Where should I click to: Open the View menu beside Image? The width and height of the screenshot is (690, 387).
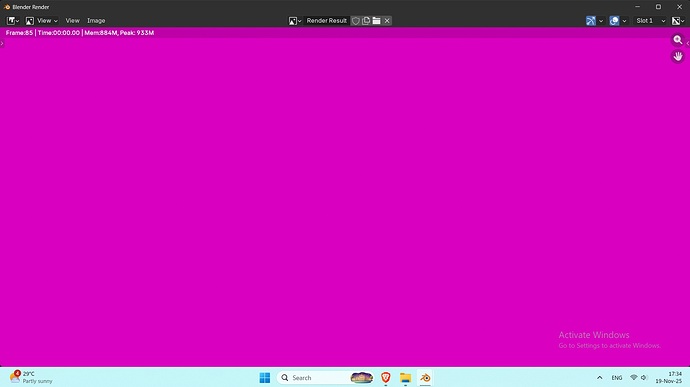[73, 21]
